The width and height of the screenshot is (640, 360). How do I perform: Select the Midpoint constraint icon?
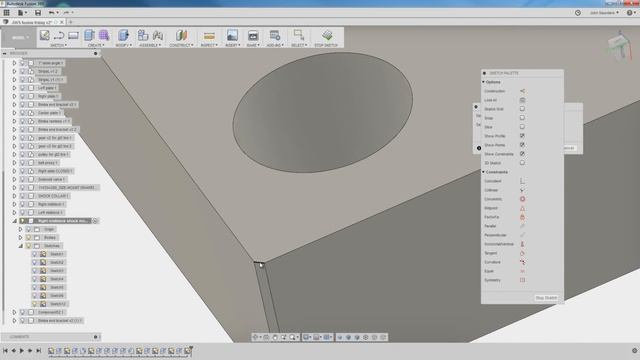click(x=522, y=208)
